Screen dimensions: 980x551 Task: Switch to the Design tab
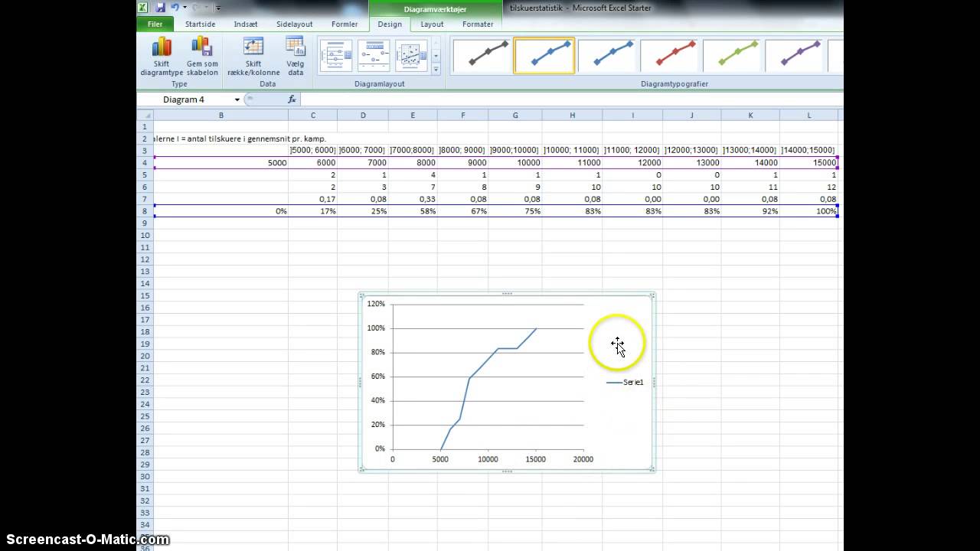pos(390,24)
